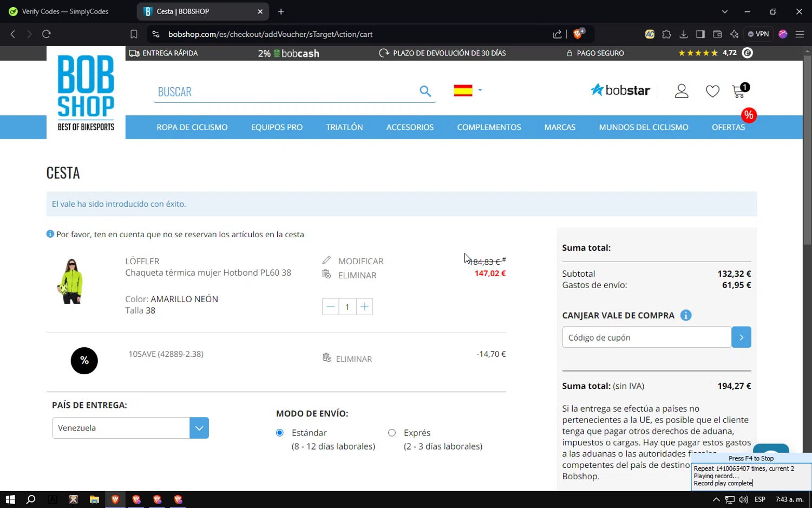Click the page vertical scrollbar
812x508 pixels.
[x=807, y=149]
